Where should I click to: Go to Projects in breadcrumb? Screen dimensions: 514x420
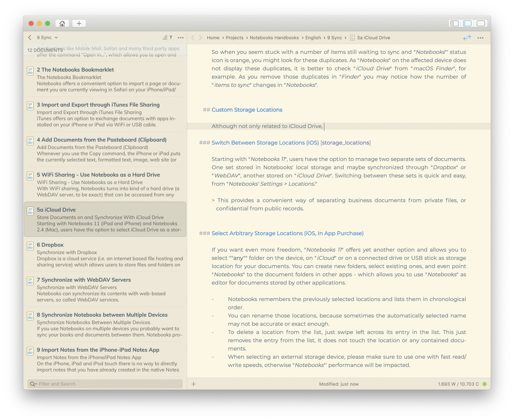point(235,38)
